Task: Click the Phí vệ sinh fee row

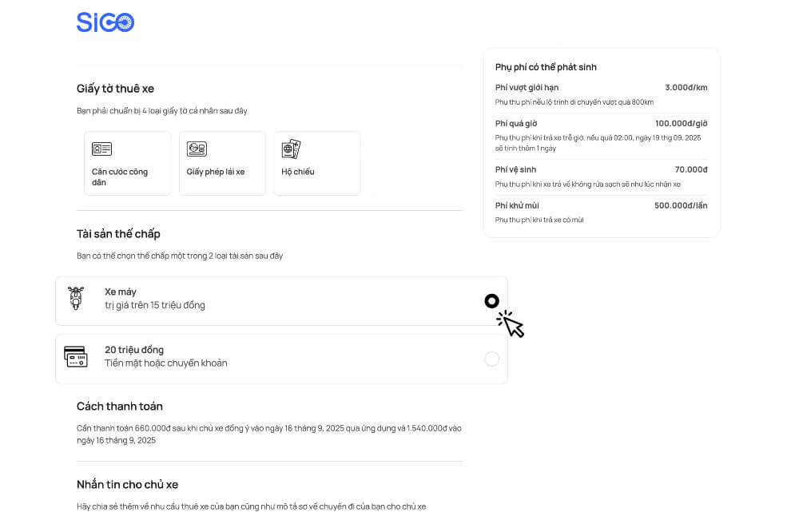Action: click(x=601, y=177)
